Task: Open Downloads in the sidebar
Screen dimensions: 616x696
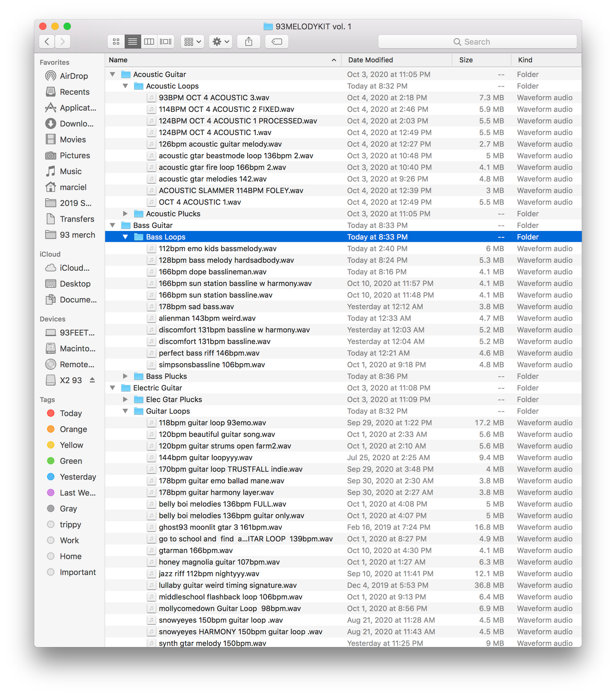Action: (76, 124)
